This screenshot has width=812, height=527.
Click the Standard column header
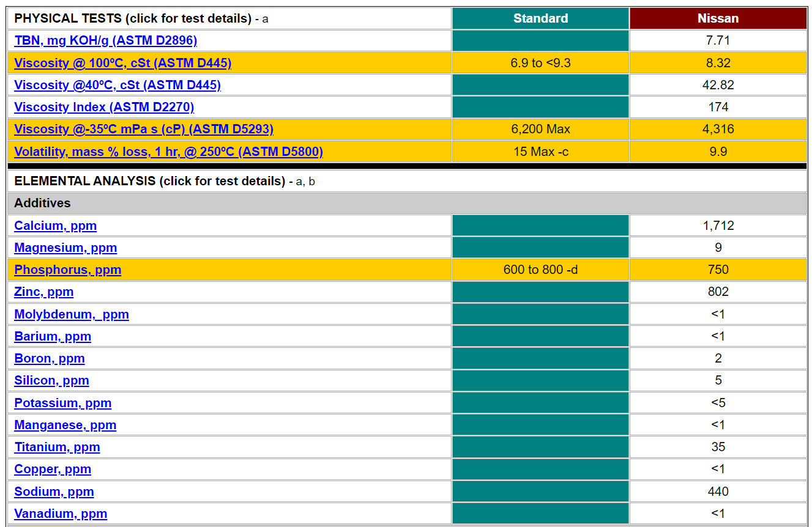tap(540, 18)
